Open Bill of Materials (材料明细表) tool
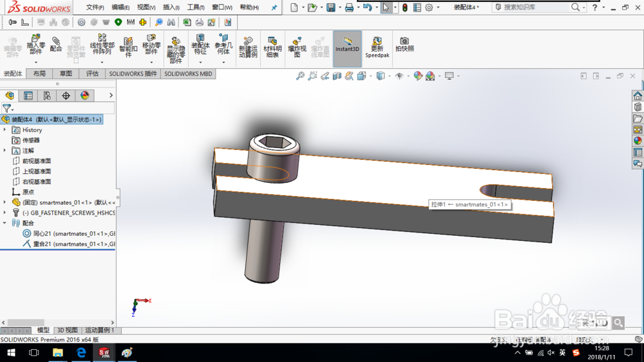Image resolution: width=644 pixels, height=362 pixels. click(272, 47)
